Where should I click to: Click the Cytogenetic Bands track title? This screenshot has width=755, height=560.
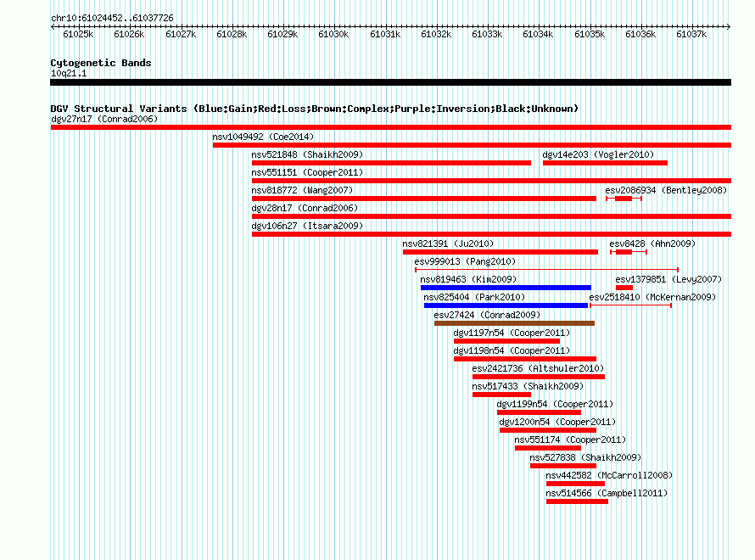(x=101, y=63)
